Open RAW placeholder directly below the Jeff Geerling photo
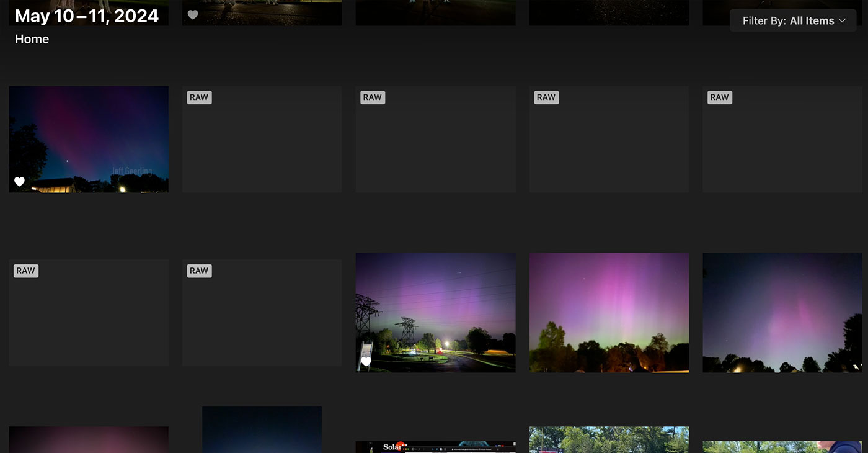868x453 pixels. 89,313
